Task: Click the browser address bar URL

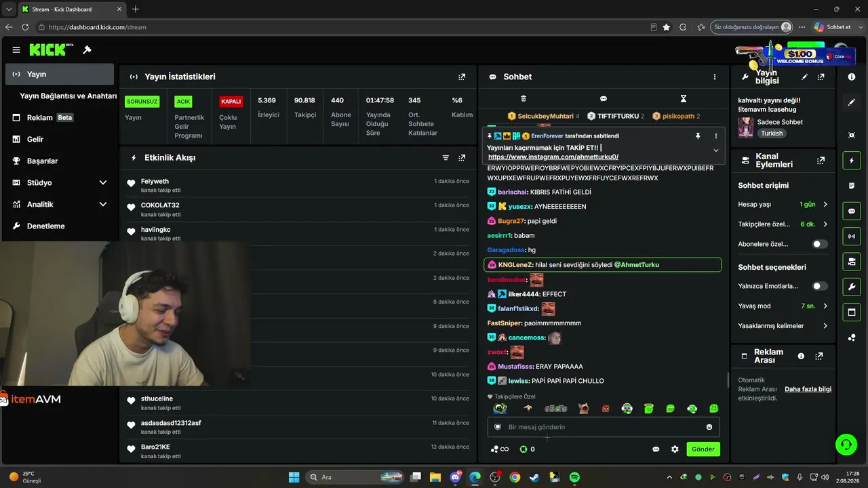Action: click(98, 27)
